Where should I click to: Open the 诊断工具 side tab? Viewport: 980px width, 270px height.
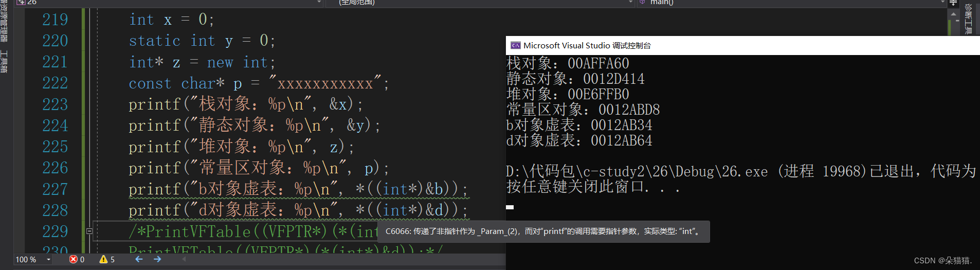(x=968, y=19)
